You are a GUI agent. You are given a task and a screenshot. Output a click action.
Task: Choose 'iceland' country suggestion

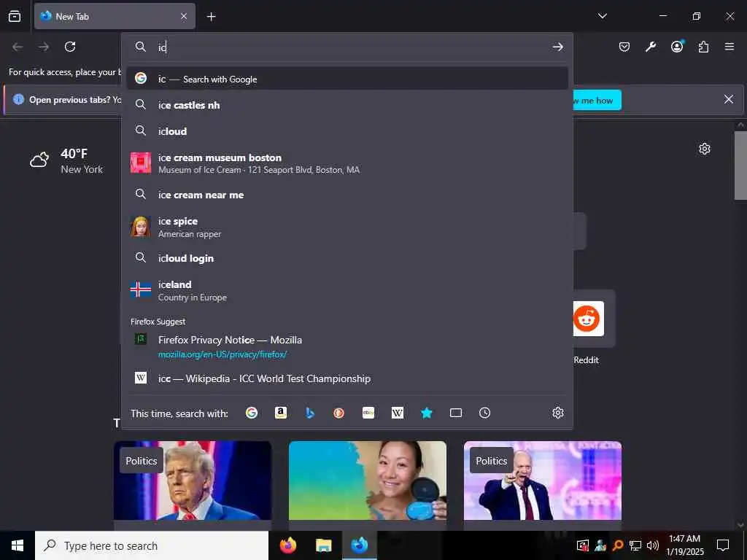pos(347,290)
